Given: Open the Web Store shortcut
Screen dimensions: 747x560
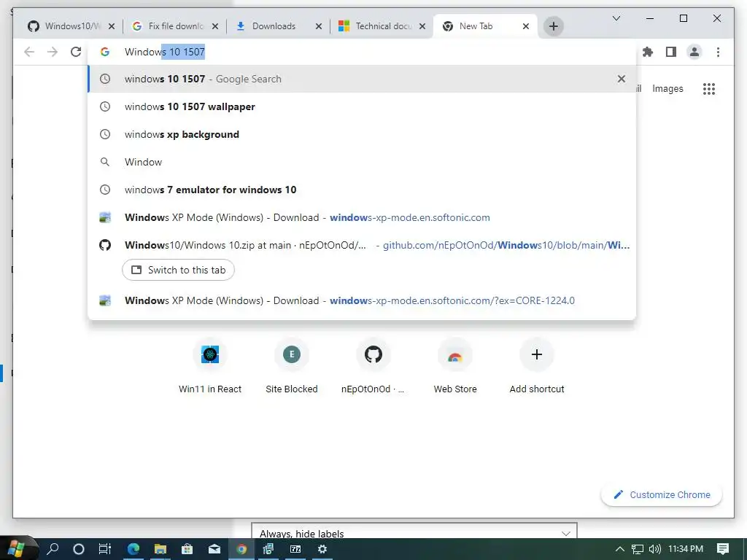Looking at the screenshot, I should pos(455,367).
